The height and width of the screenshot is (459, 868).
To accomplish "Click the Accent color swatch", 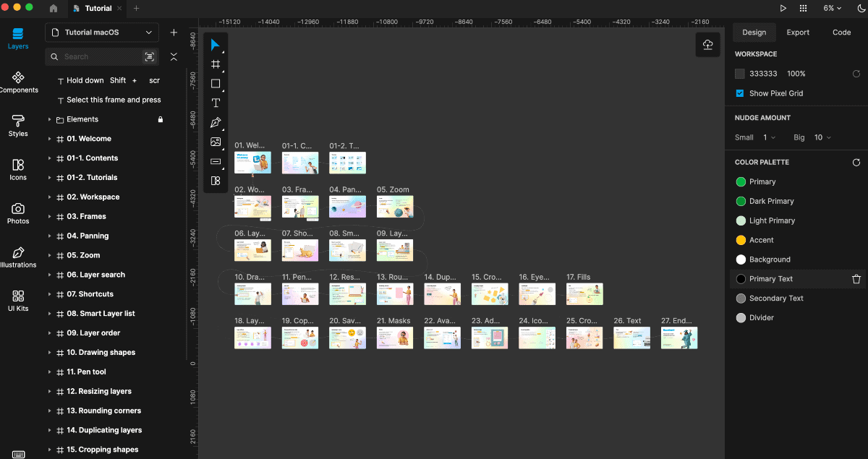I will click(x=741, y=240).
